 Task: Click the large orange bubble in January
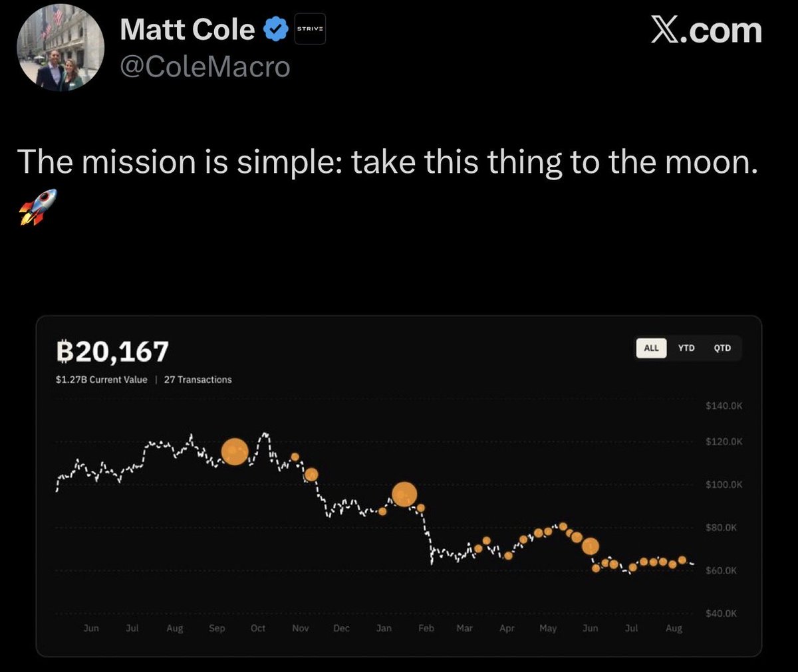click(x=404, y=495)
